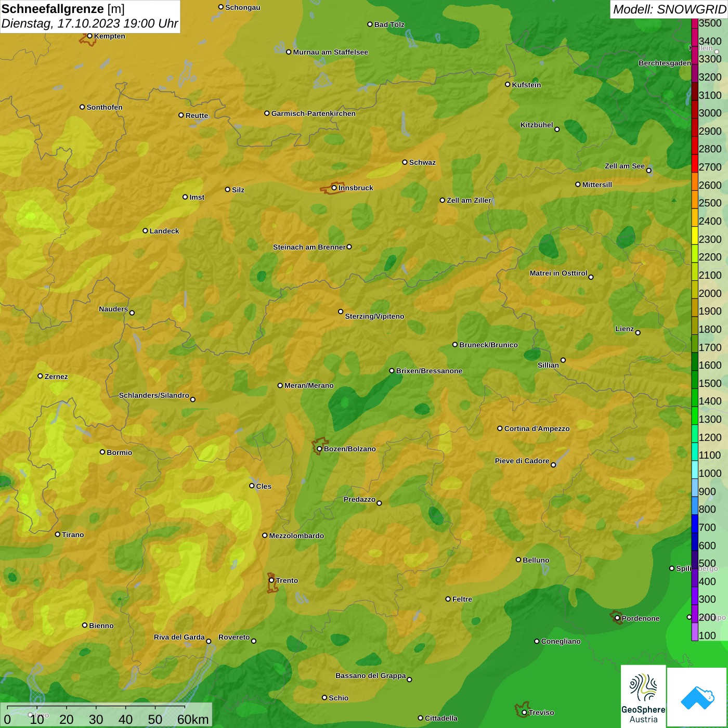Screen dimensions: 728x728
Task: Click the "Bassano del Grappa" label
Action: tap(371, 675)
